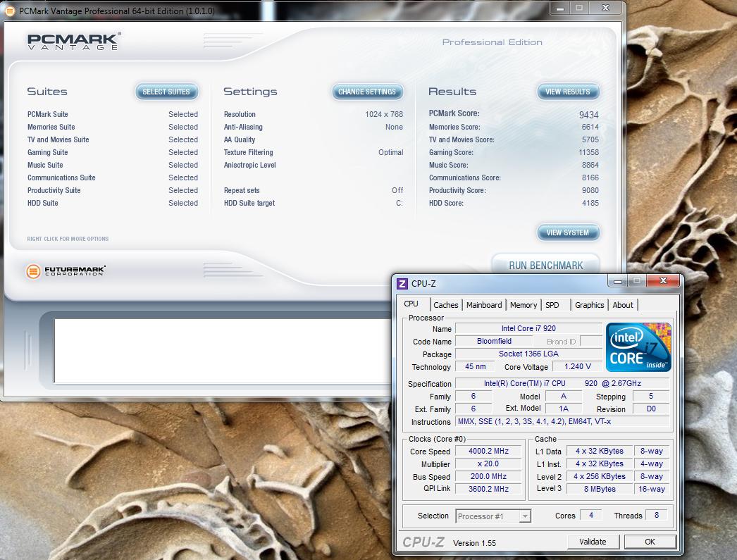The height and width of the screenshot is (560, 737).
Task: Open the Mainboard tab
Action: [x=484, y=305]
